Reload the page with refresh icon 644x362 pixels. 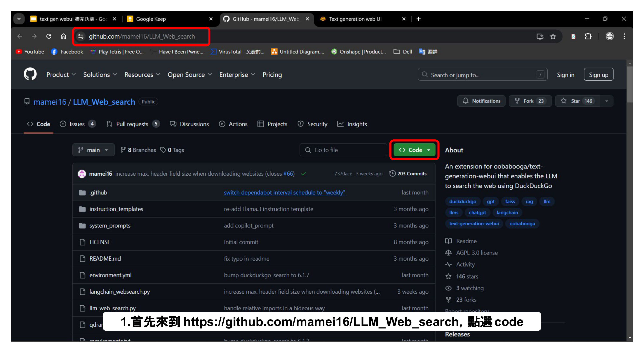49,36
